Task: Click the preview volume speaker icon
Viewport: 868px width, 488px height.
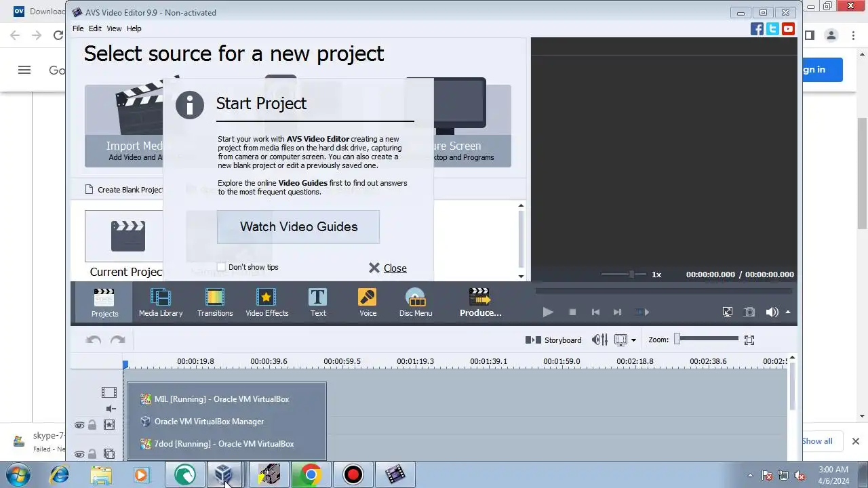Action: tap(772, 312)
